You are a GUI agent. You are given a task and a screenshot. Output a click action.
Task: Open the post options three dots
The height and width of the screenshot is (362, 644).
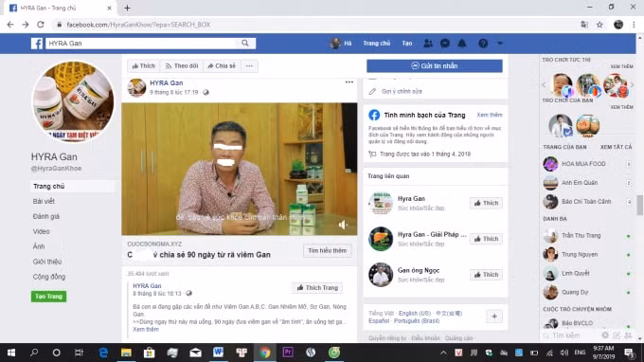click(x=349, y=82)
